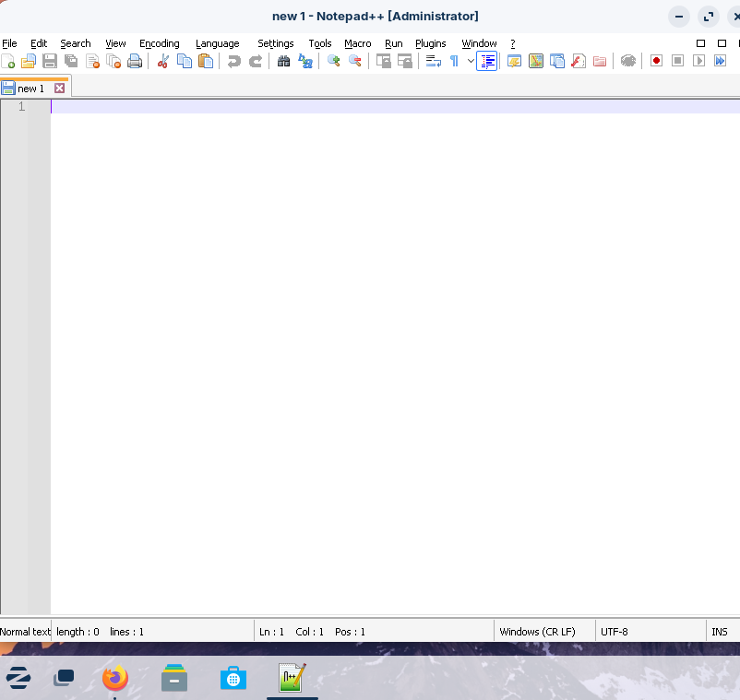The height and width of the screenshot is (700, 740).
Task: Show the Document List panel icon
Action: coord(557,61)
